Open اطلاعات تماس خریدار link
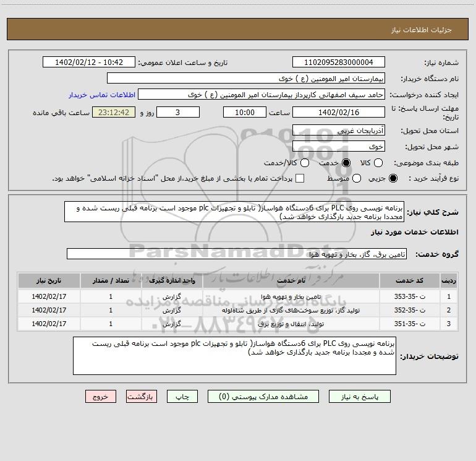Viewport: 476px width, 461px height. [102, 95]
